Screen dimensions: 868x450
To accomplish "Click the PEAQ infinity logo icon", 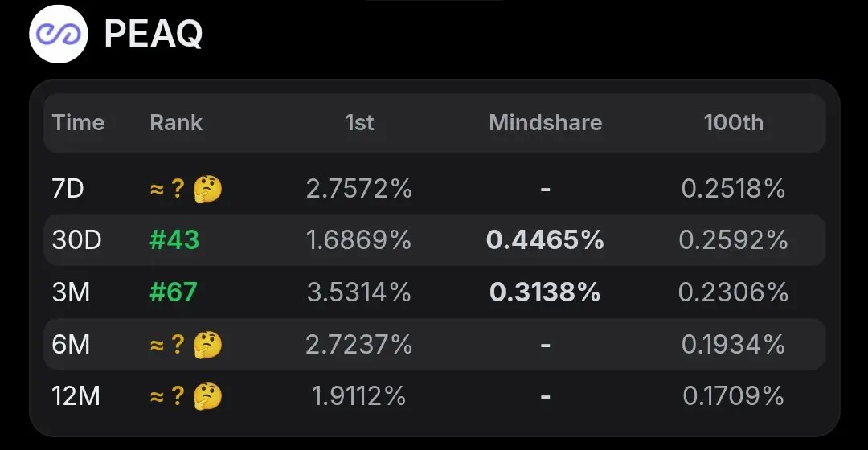I will (58, 34).
